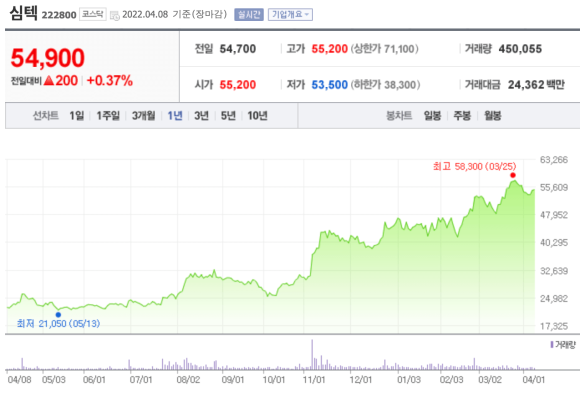Switch chart to 10년 period
The width and height of the screenshot is (580, 393).
tap(257, 116)
